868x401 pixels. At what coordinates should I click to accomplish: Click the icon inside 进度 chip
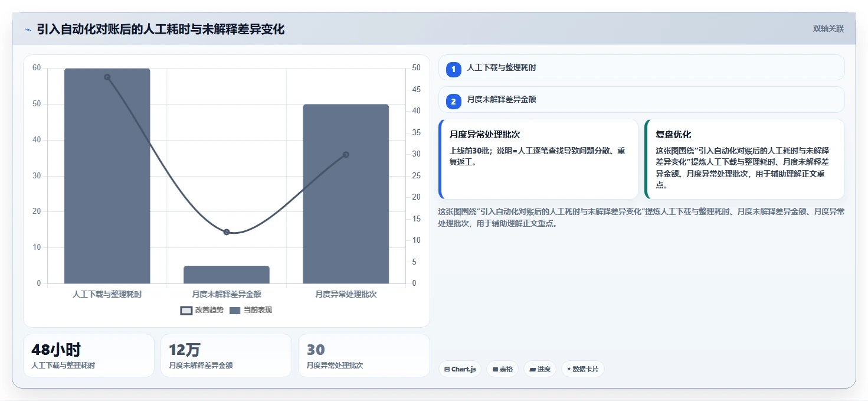point(533,370)
